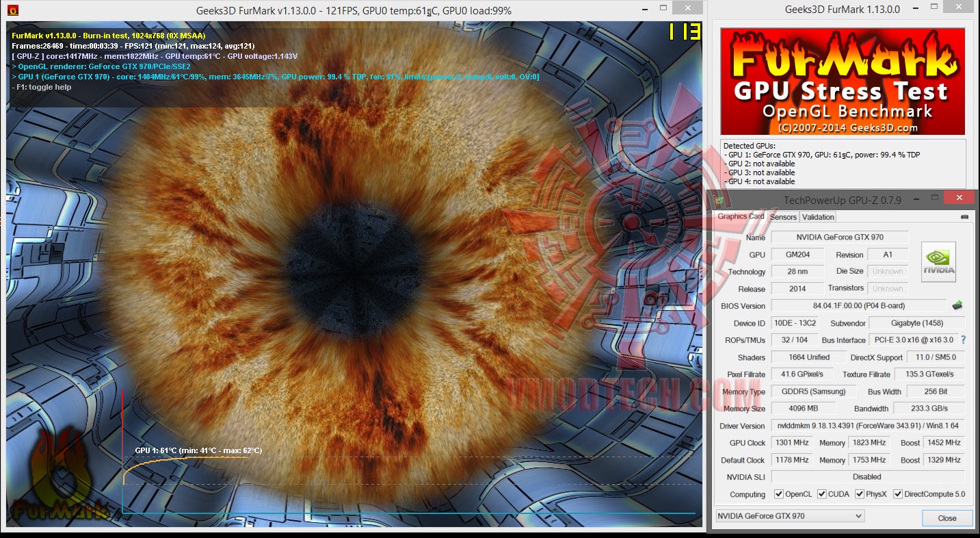Click the 'GPU 3: not available' line
The height and width of the screenshot is (538, 980).
(759, 172)
